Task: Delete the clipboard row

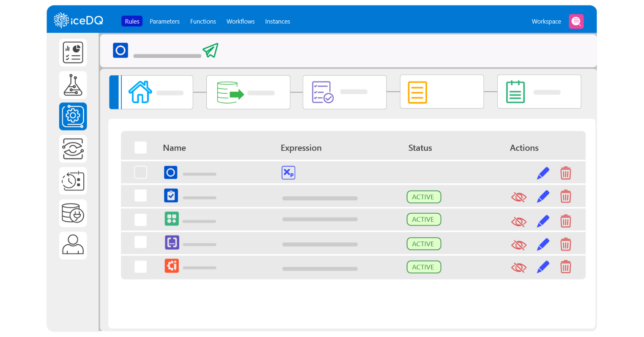Action: point(566,196)
